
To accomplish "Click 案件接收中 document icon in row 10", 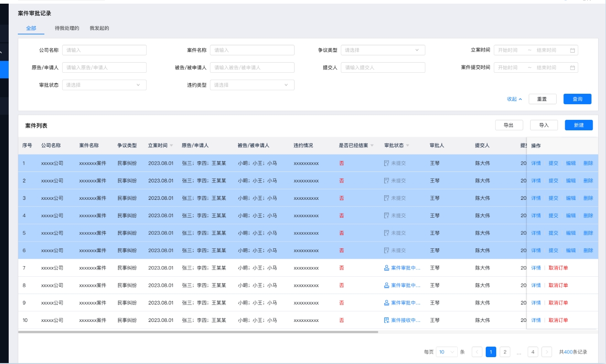I will 386,320.
